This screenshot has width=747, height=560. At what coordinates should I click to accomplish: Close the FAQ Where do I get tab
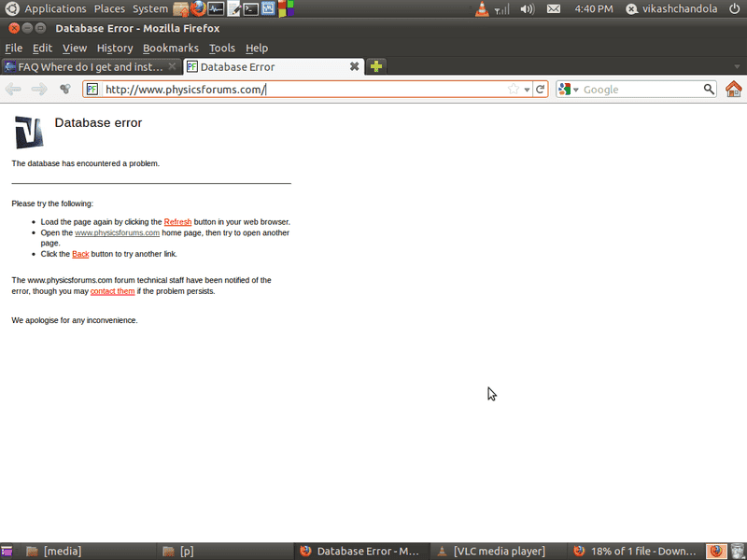[173, 66]
